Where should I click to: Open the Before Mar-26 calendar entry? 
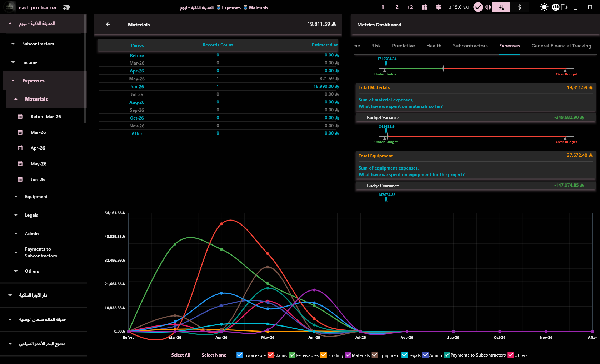coord(46,117)
